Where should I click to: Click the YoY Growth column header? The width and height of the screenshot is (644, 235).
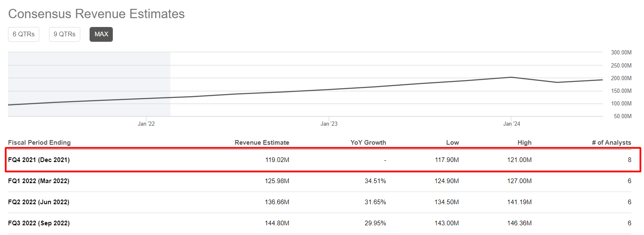tap(368, 143)
